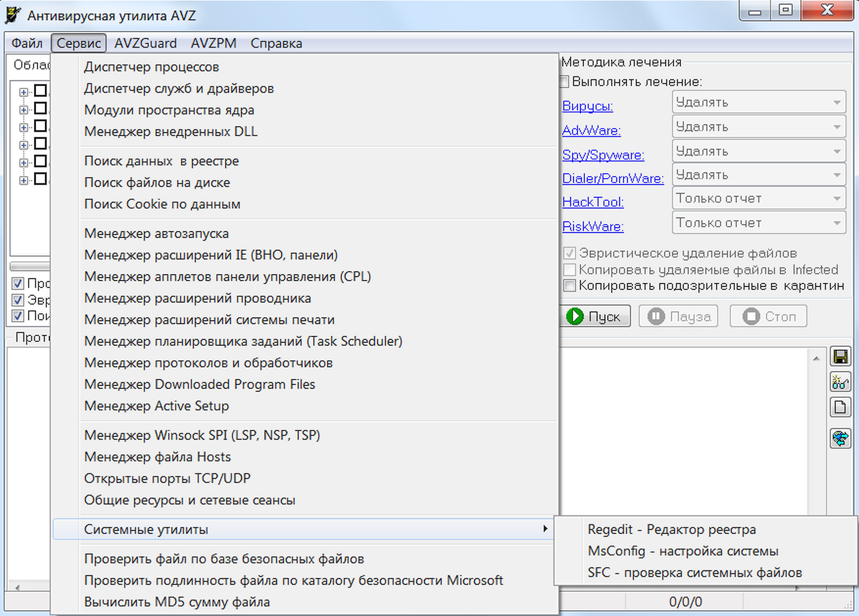Open the Dialer/PornWare action dropdown
This screenshot has height=616, width=859.
[759, 175]
